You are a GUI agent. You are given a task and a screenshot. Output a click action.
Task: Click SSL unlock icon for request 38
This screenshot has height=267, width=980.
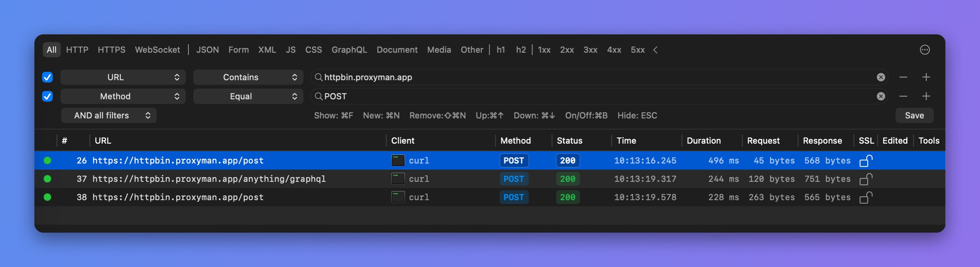pyautogui.click(x=866, y=197)
